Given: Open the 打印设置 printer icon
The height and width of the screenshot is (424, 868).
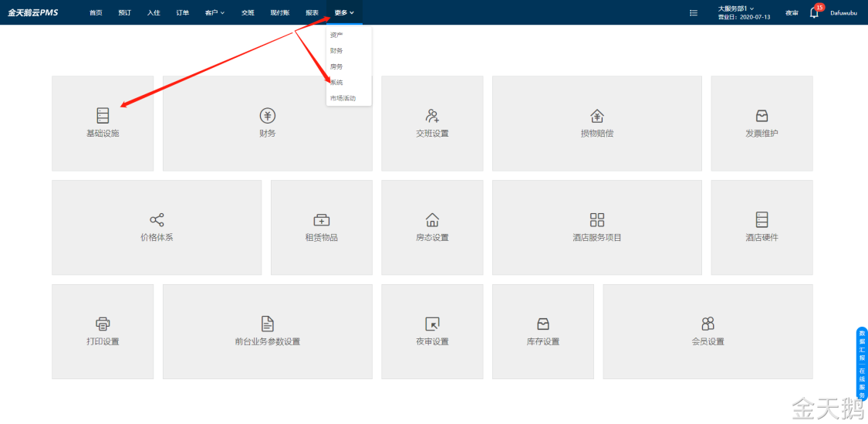Looking at the screenshot, I should coord(103,324).
